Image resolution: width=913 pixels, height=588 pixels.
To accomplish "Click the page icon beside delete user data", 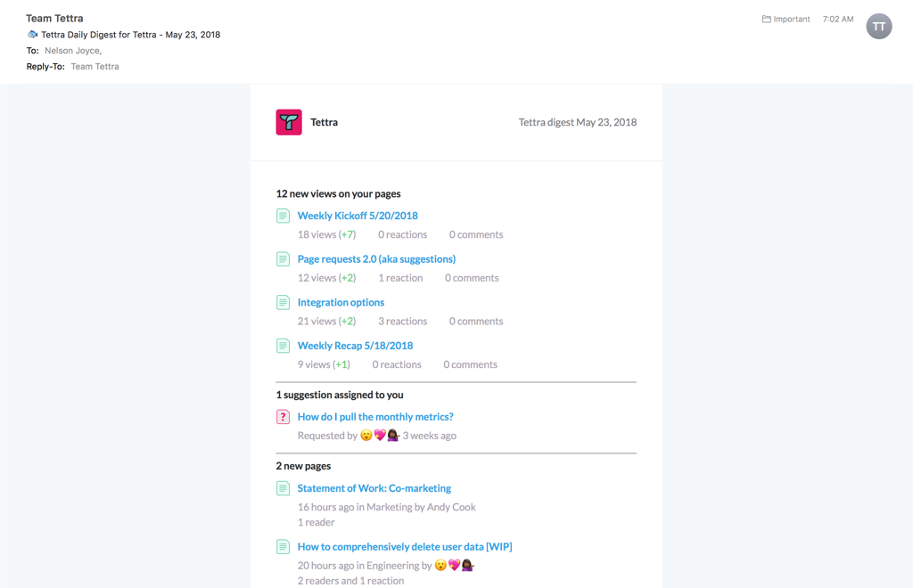I will [283, 547].
